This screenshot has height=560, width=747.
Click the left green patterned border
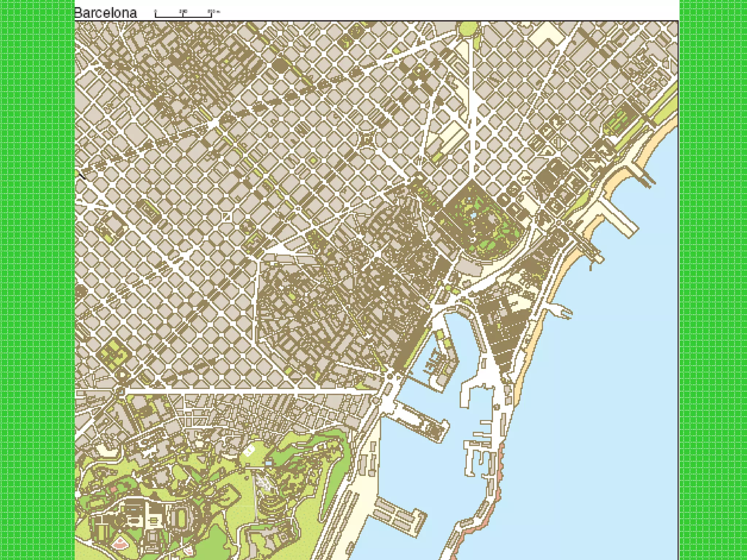pos(36,280)
